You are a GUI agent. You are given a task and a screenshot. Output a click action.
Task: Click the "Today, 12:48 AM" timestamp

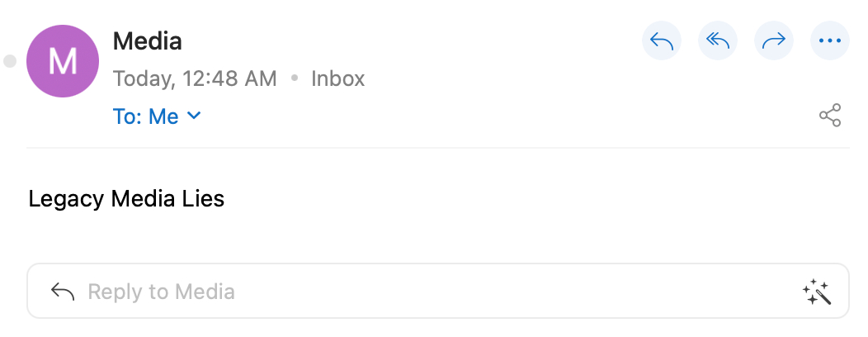coord(195,79)
